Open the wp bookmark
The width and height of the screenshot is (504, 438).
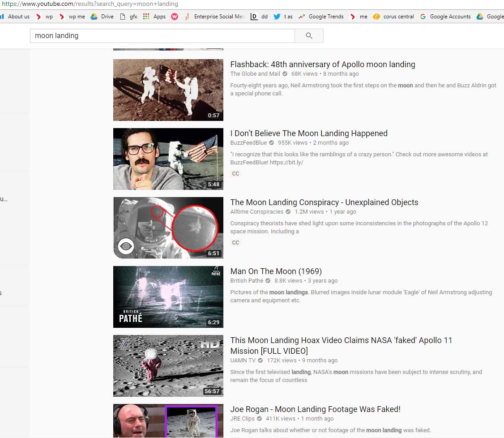[x=44, y=17]
